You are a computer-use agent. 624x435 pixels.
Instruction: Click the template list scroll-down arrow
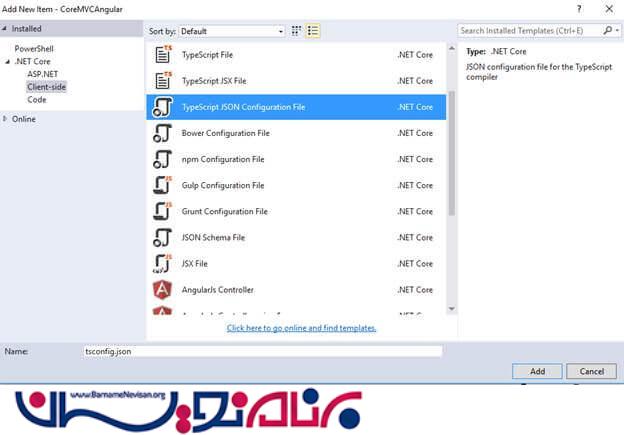click(452, 308)
